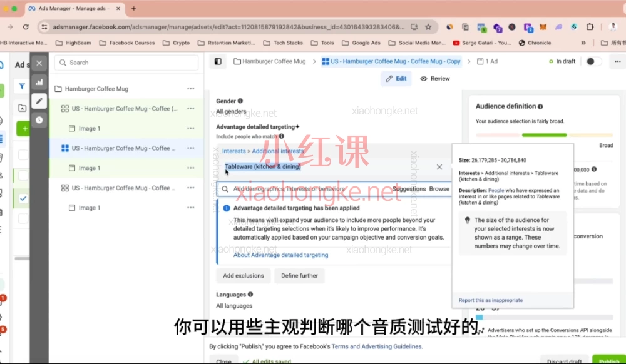The width and height of the screenshot is (626, 364).
Task: Open the MetaMask fox extension
Action: [543, 27]
